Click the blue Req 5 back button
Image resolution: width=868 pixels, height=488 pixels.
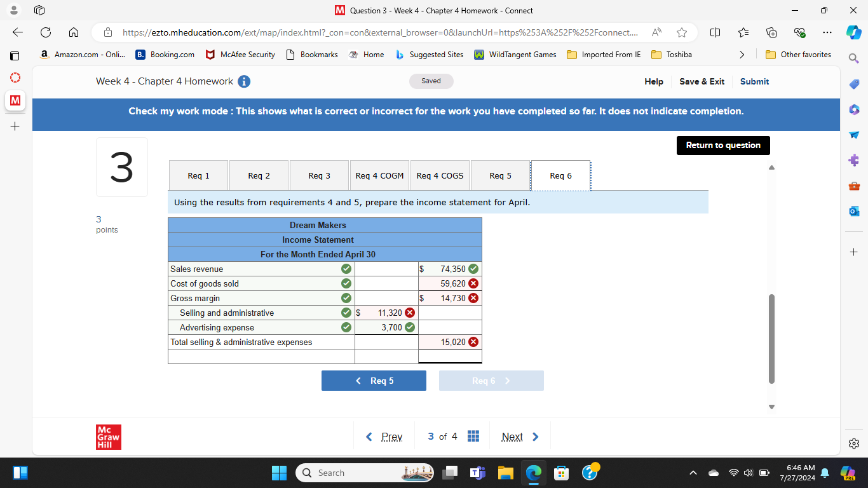point(374,381)
